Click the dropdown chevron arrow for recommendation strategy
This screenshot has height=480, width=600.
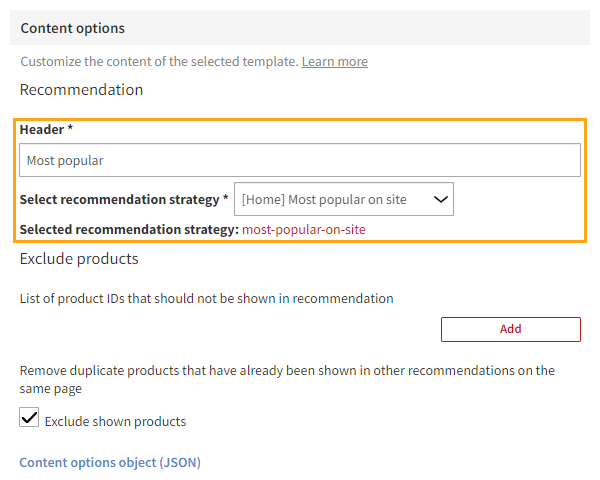point(440,199)
